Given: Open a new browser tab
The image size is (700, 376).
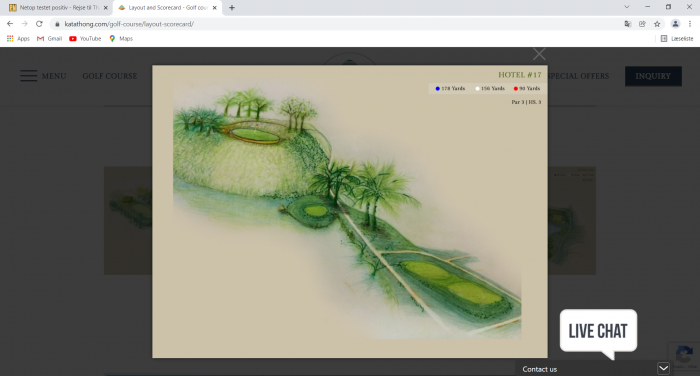Looking at the screenshot, I should 232,8.
